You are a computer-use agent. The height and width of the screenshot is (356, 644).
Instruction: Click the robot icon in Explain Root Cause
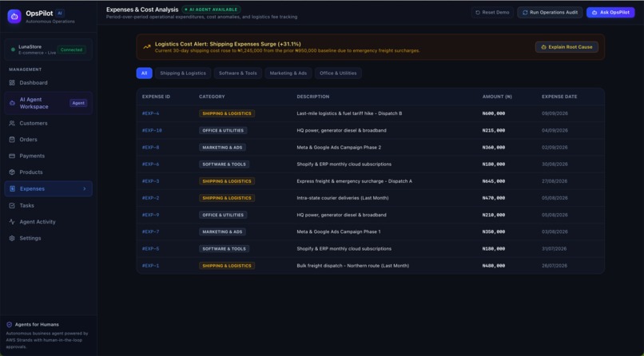coord(543,47)
